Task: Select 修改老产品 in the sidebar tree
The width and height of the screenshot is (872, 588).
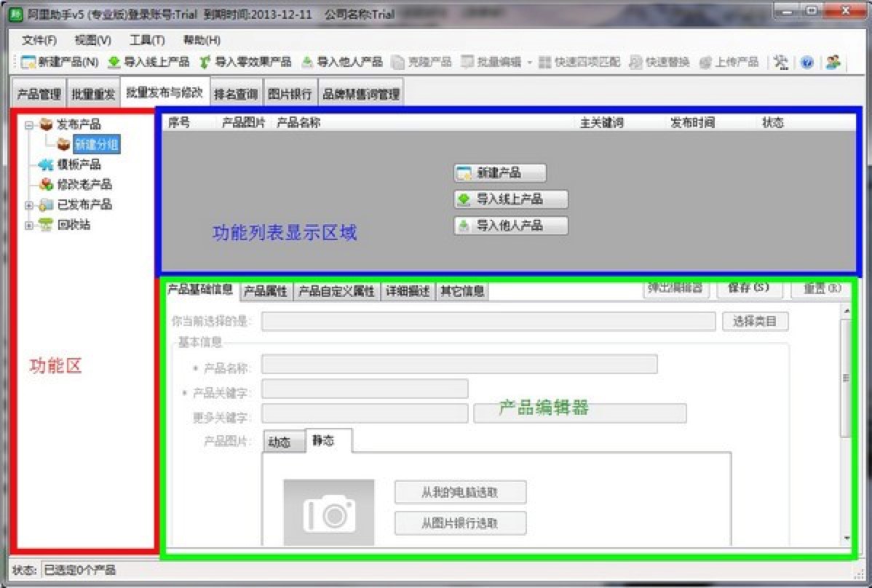Action: [x=84, y=185]
